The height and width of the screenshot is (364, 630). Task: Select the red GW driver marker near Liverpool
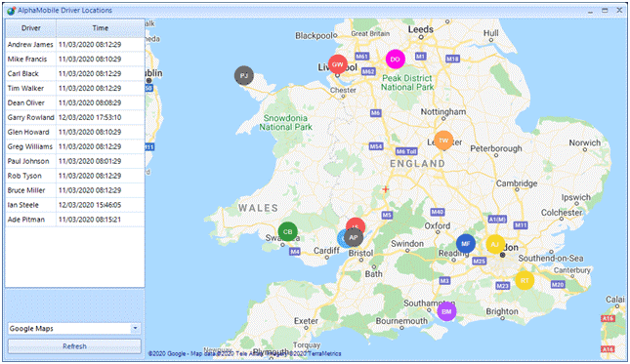(338, 64)
